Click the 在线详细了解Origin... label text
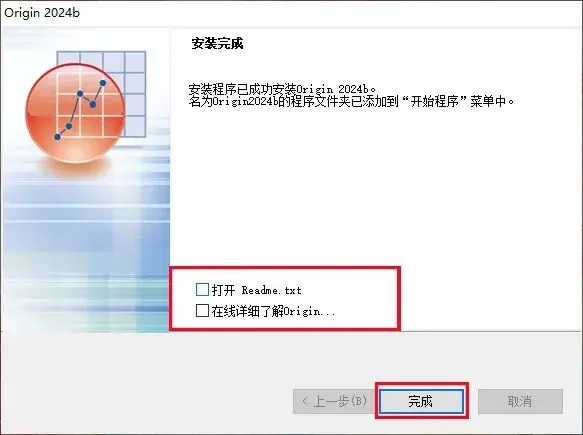This screenshot has height=435, width=583. 273,311
